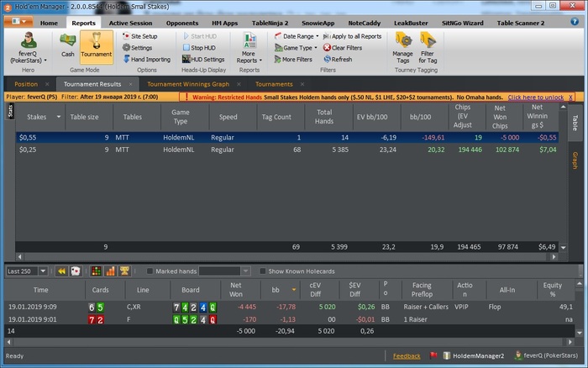588x368 pixels.
Task: Open Hand Importing
Action: (147, 60)
